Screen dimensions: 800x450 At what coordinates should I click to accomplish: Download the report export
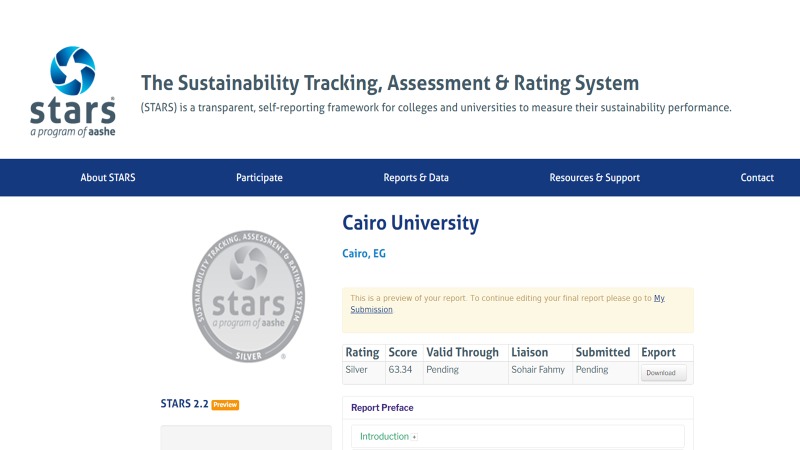[664, 373]
